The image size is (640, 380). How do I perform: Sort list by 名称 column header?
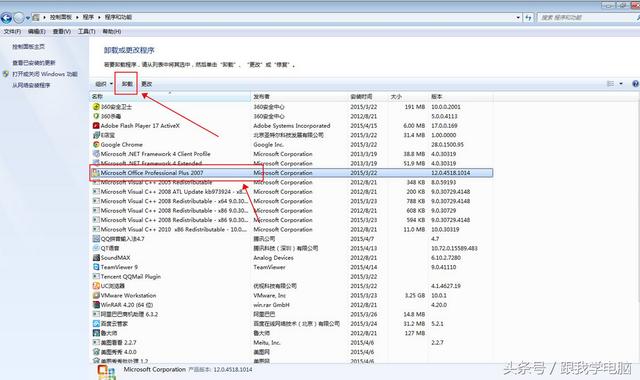(170, 96)
